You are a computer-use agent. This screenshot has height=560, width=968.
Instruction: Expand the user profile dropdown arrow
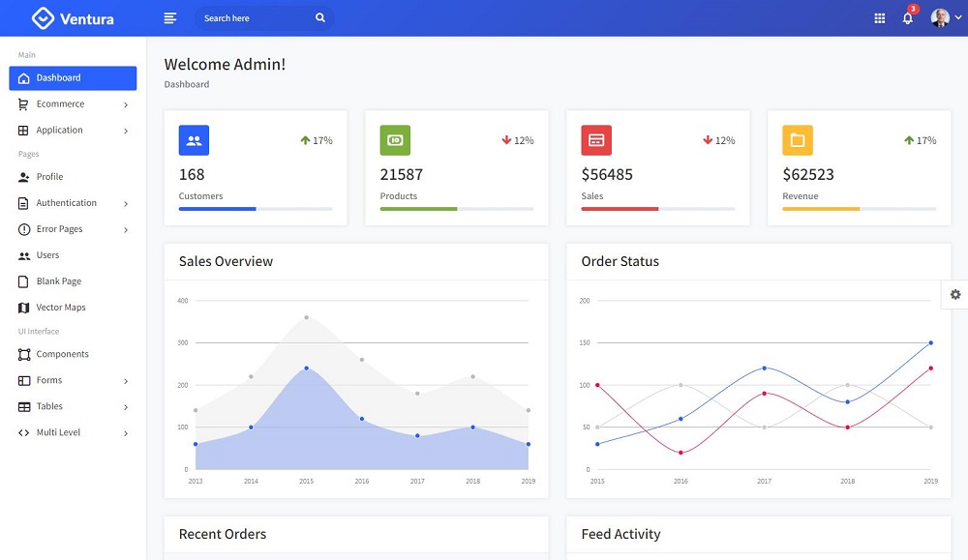click(958, 17)
